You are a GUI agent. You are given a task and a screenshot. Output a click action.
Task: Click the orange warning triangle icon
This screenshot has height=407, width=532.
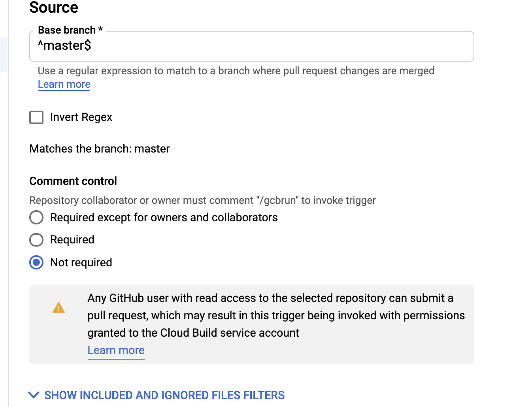tap(58, 308)
